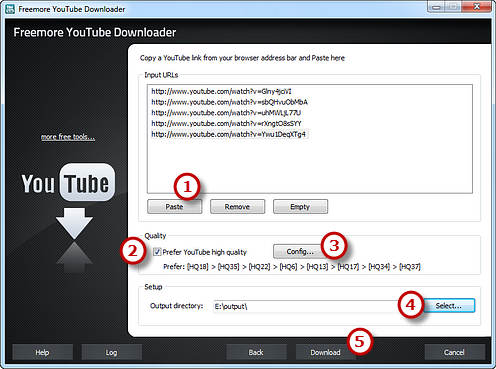
Task: Go to previous step with Back button
Action: (256, 352)
